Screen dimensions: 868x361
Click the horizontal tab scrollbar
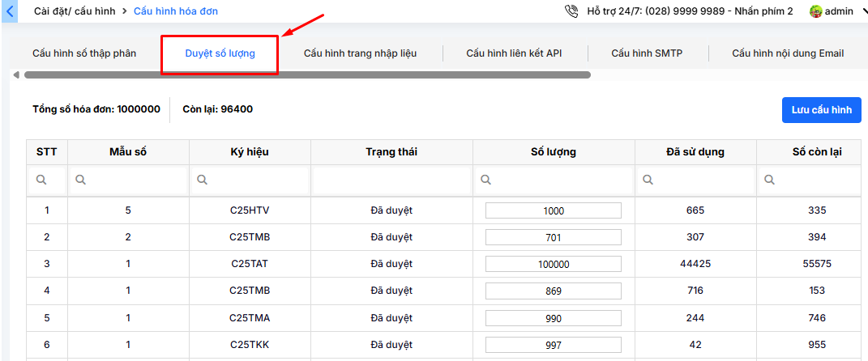point(308,75)
